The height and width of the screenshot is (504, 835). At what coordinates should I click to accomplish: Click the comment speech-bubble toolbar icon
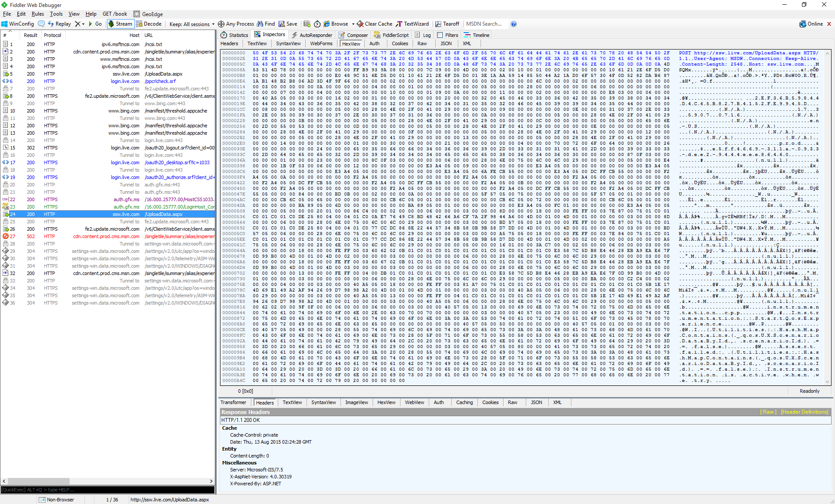point(41,24)
